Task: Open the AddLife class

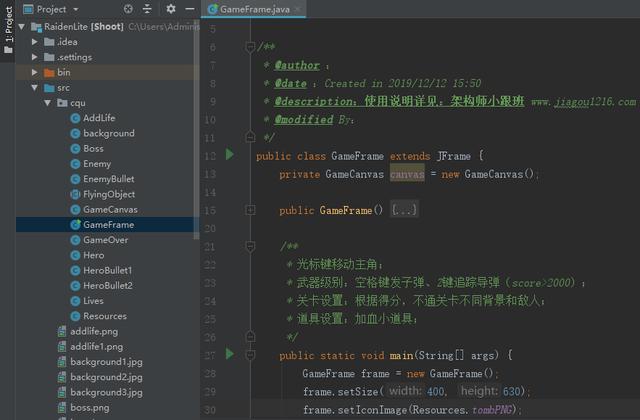Action: (99, 118)
